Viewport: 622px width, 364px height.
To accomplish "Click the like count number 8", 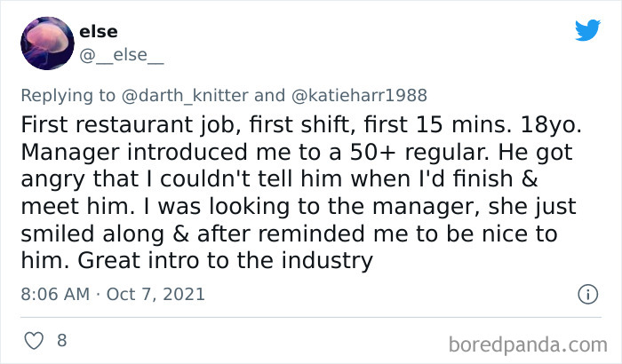I will pos(63,340).
